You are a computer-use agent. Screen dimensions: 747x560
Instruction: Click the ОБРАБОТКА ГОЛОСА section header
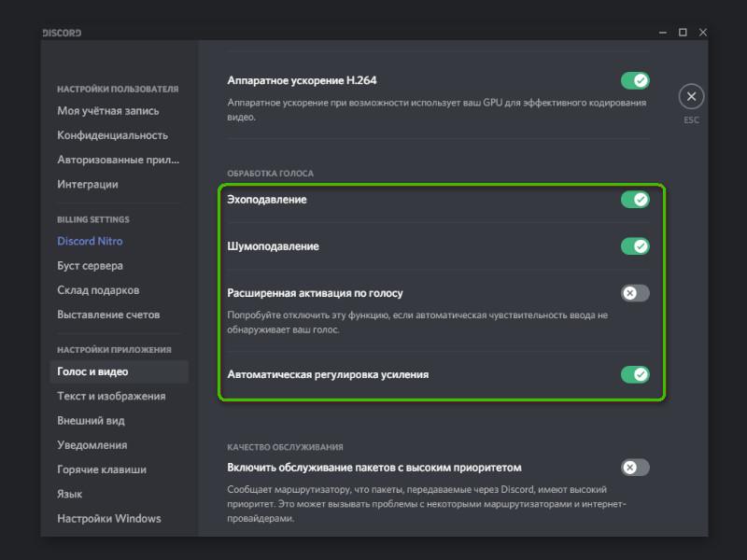tap(270, 174)
